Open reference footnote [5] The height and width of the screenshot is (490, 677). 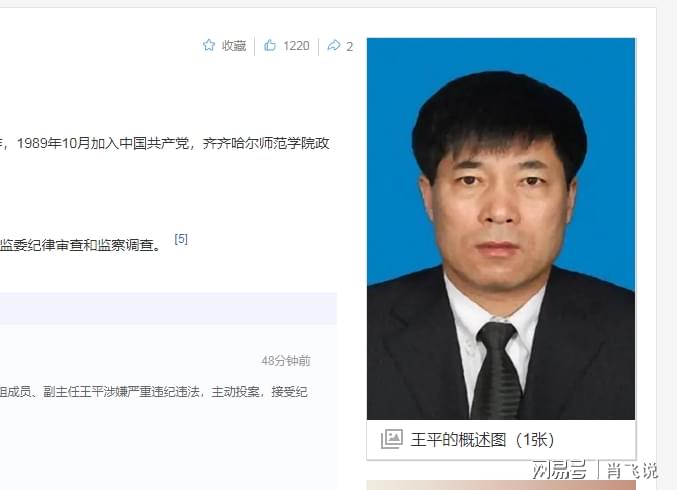[x=181, y=239]
